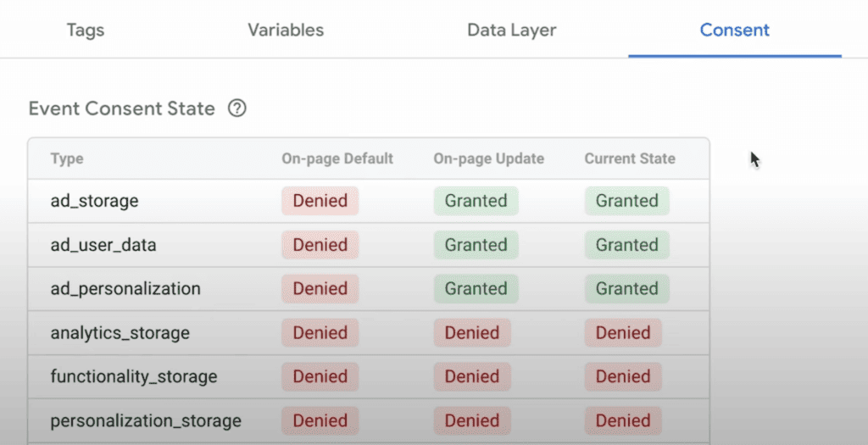Viewport: 868px width, 445px height.
Task: Click analytics_storage Current State Denied badge
Action: click(x=623, y=333)
